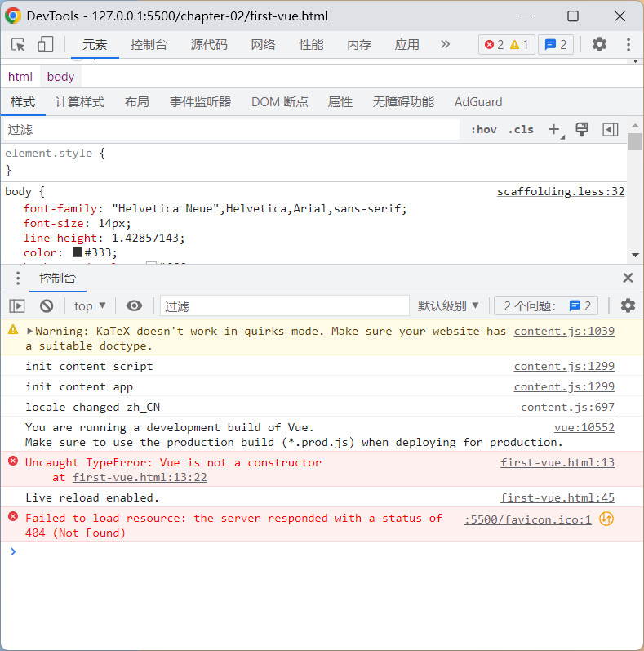Select the 属性 sub-tab

tap(340, 102)
